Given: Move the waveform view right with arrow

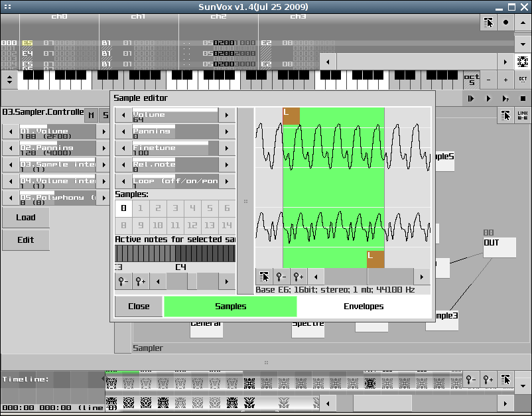Looking at the screenshot, I should click(x=422, y=277).
